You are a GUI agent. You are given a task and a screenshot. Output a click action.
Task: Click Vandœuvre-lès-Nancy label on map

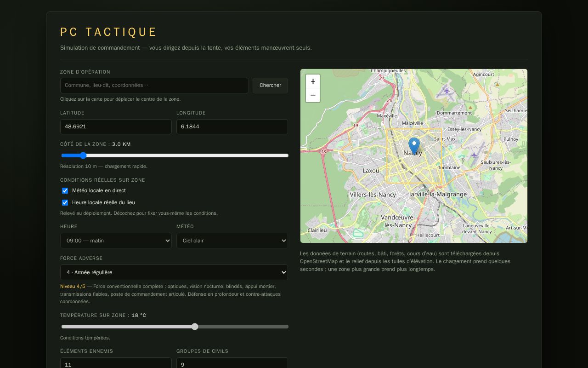click(x=398, y=221)
